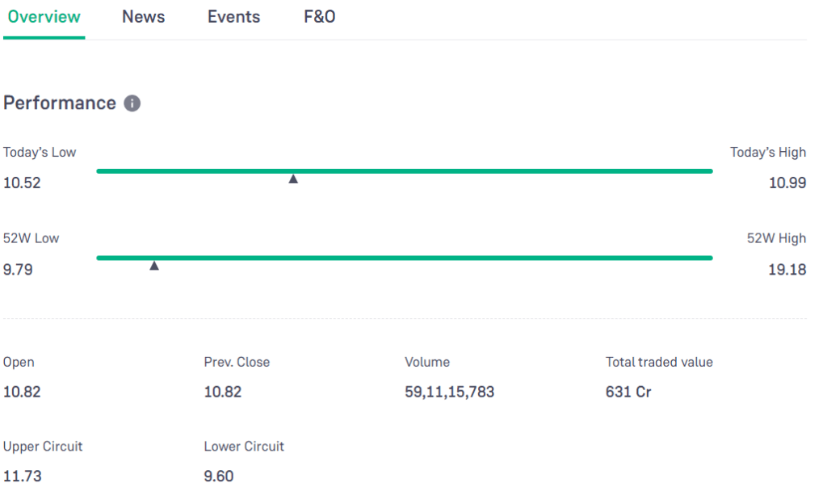Switch to the News tab
Image resolution: width=827 pixels, height=504 pixels.
pyautogui.click(x=143, y=17)
